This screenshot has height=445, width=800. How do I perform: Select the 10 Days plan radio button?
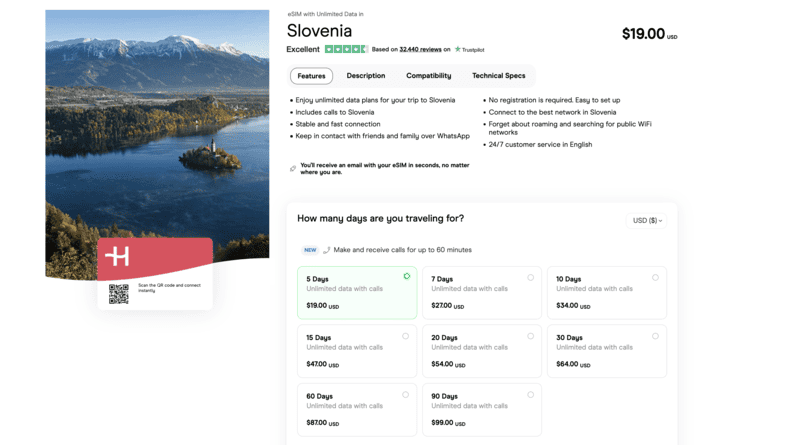click(x=655, y=277)
